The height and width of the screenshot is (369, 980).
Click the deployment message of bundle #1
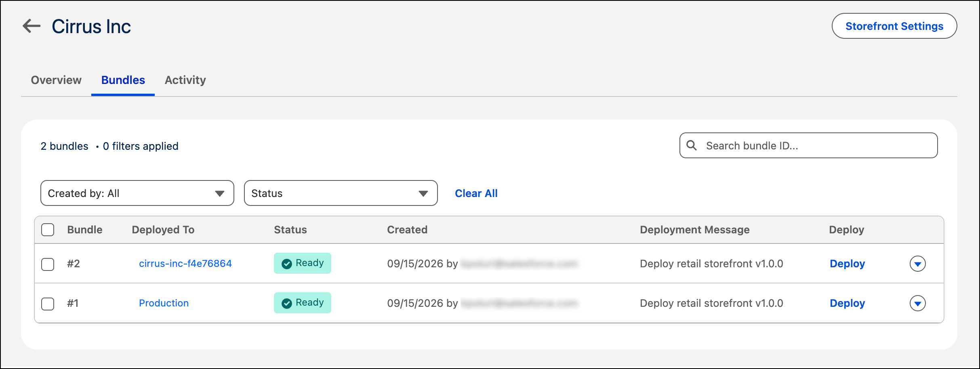[x=711, y=303]
